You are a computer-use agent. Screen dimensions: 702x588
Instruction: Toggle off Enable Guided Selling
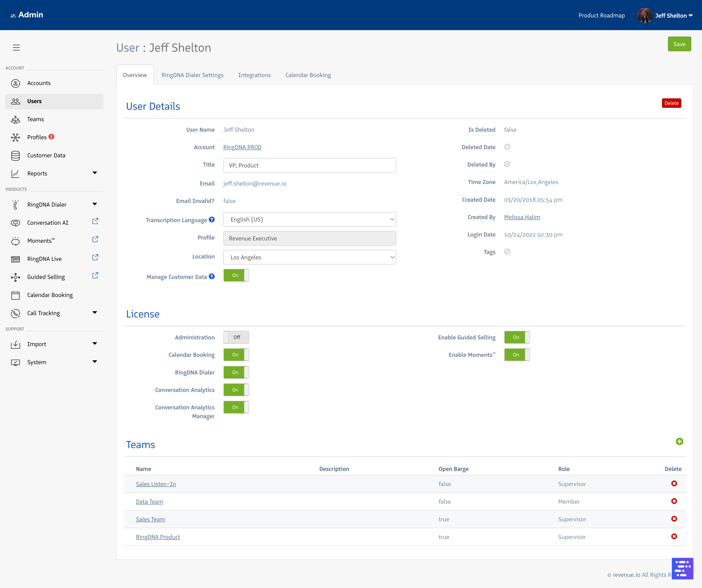[x=517, y=337]
